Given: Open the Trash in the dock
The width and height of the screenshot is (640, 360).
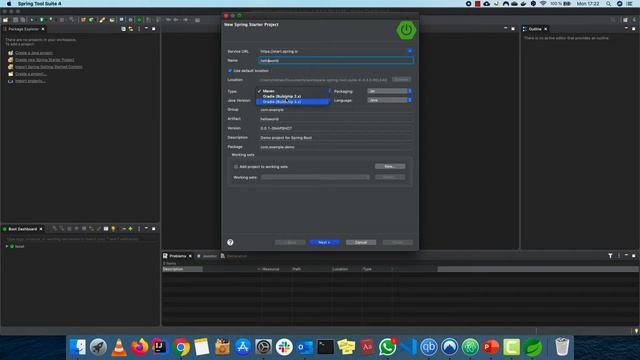Looking at the screenshot, I should click(562, 347).
